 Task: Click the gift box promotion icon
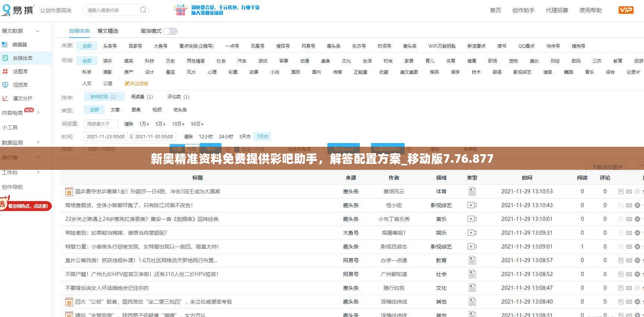(180, 10)
